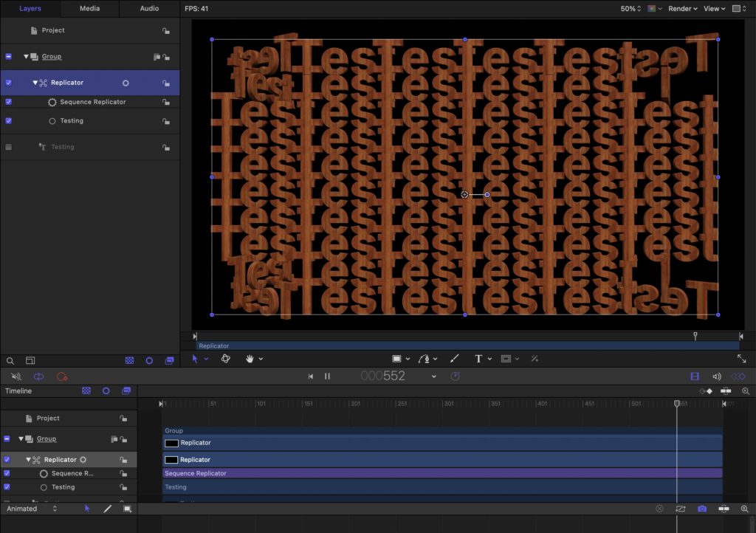Open the Audio tab
Viewport: 756px width, 533px height.
[149, 9]
